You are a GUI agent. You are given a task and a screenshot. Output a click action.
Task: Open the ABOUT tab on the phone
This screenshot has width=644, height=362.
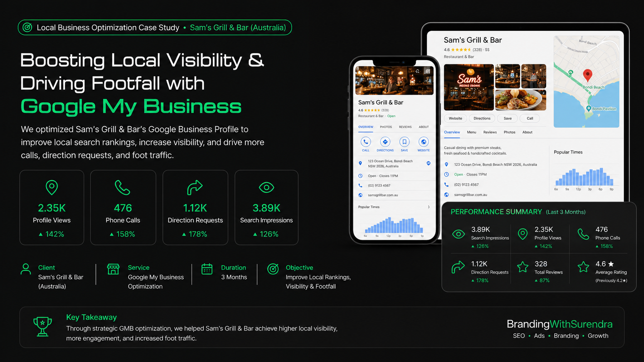(424, 127)
